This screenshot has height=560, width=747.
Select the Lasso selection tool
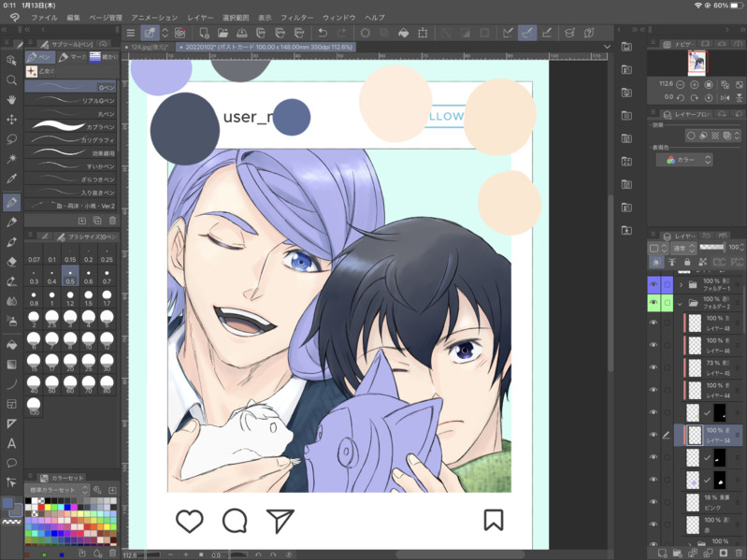(11, 139)
